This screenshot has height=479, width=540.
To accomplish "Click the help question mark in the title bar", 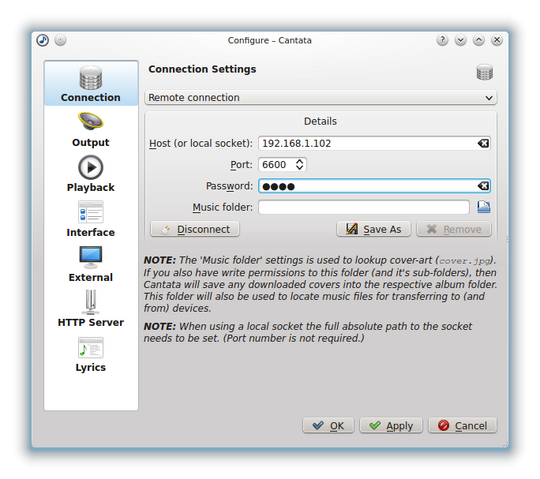I will click(442, 40).
